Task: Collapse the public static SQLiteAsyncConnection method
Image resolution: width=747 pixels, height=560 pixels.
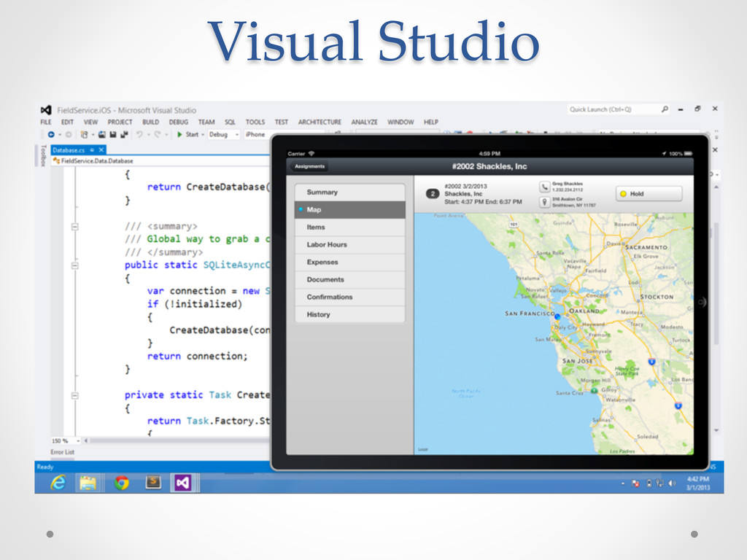Action: pos(75,265)
